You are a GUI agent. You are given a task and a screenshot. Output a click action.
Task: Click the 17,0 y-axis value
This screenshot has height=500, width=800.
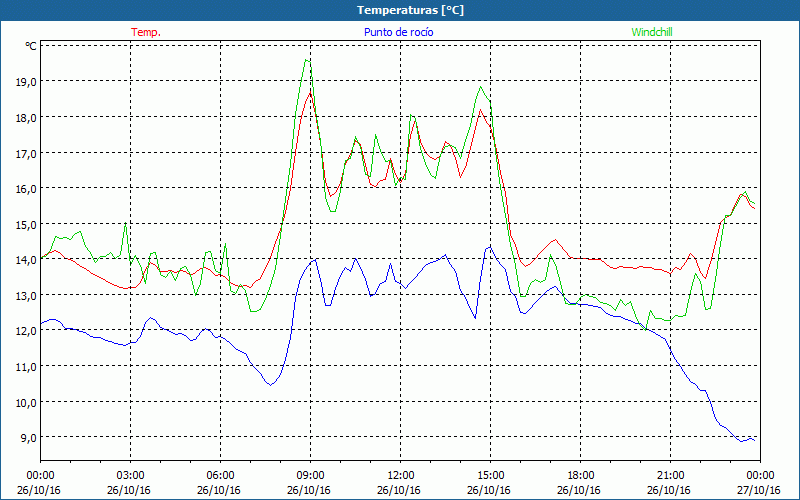point(27,153)
